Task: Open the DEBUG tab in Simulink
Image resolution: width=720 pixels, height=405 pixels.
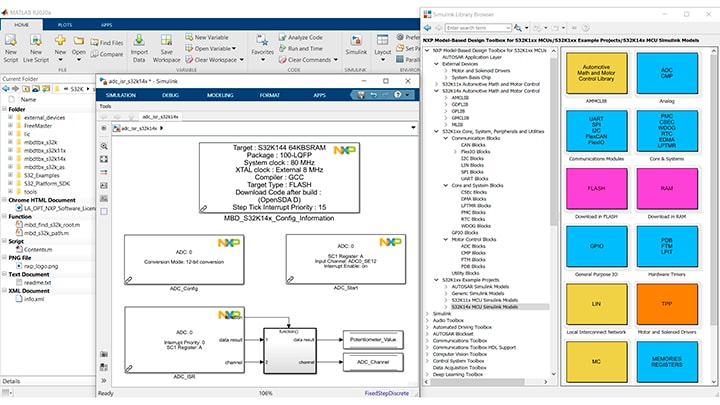Action: (x=170, y=93)
